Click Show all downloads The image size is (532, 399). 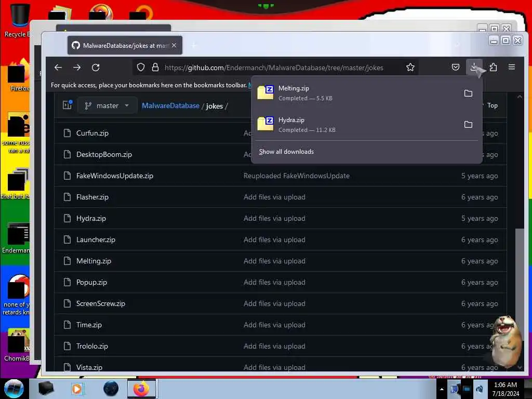point(286,152)
